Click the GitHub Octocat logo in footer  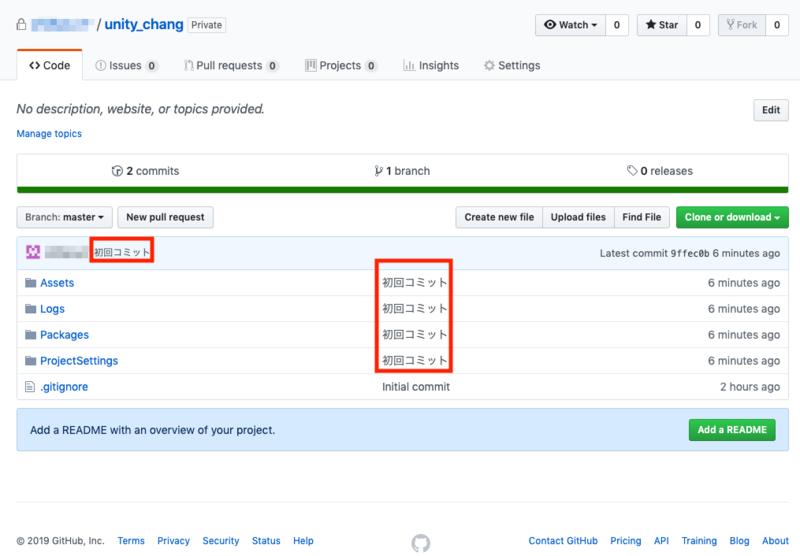[421, 543]
